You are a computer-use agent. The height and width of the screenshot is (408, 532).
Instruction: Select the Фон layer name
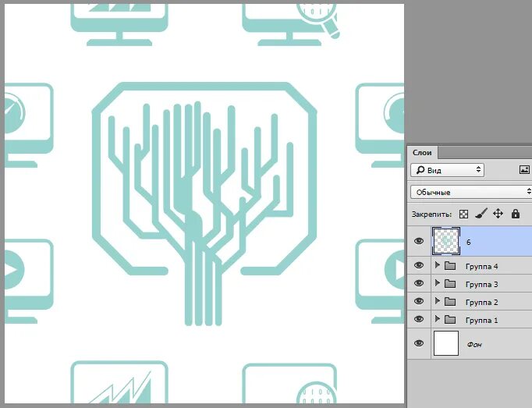(x=474, y=345)
